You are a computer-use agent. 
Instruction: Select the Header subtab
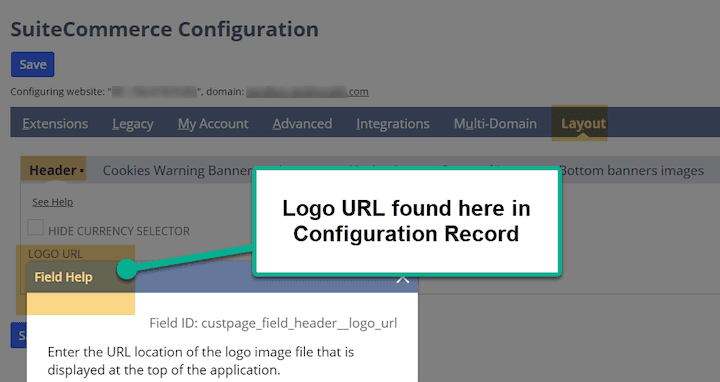53,170
